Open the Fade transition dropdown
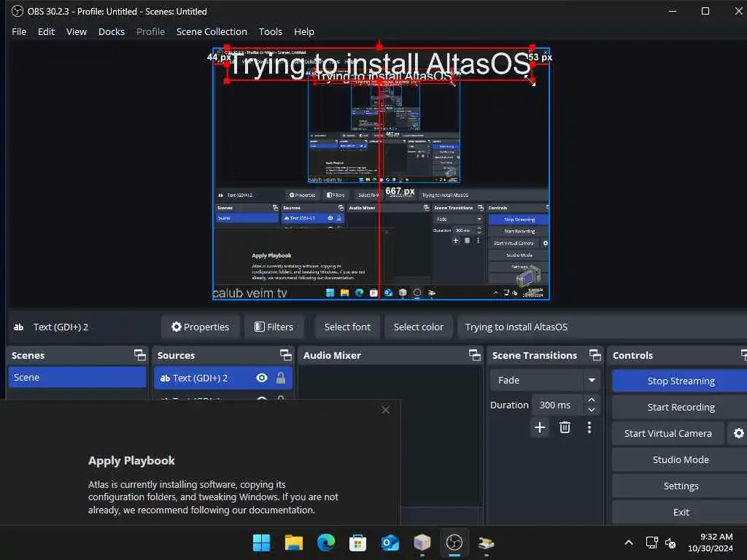This screenshot has height=560, width=747. [544, 380]
